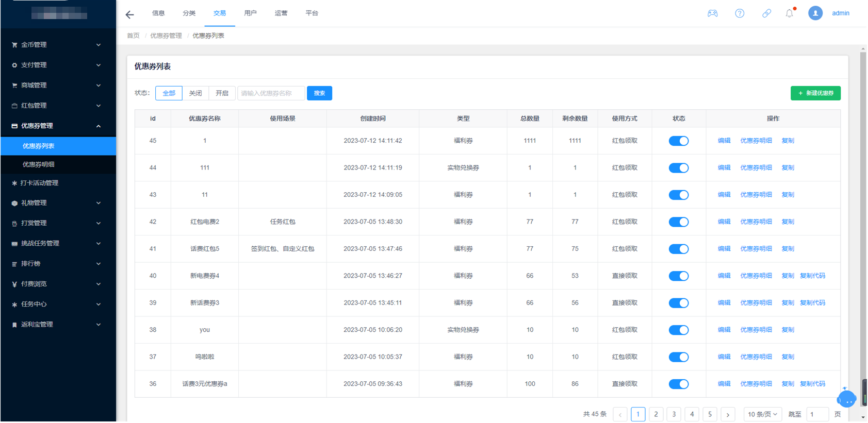Toggle status switch for coupon id 44
The height and width of the screenshot is (423, 868).
[678, 168]
